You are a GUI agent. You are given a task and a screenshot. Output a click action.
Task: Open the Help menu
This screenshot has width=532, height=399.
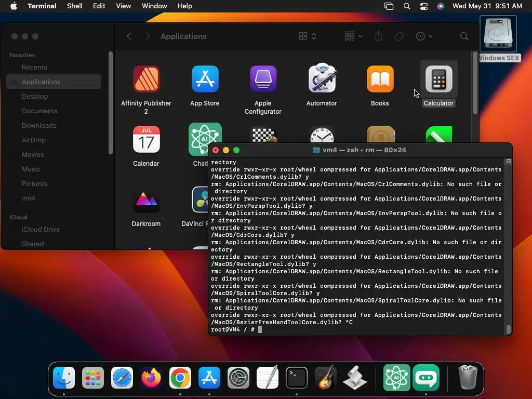click(185, 6)
